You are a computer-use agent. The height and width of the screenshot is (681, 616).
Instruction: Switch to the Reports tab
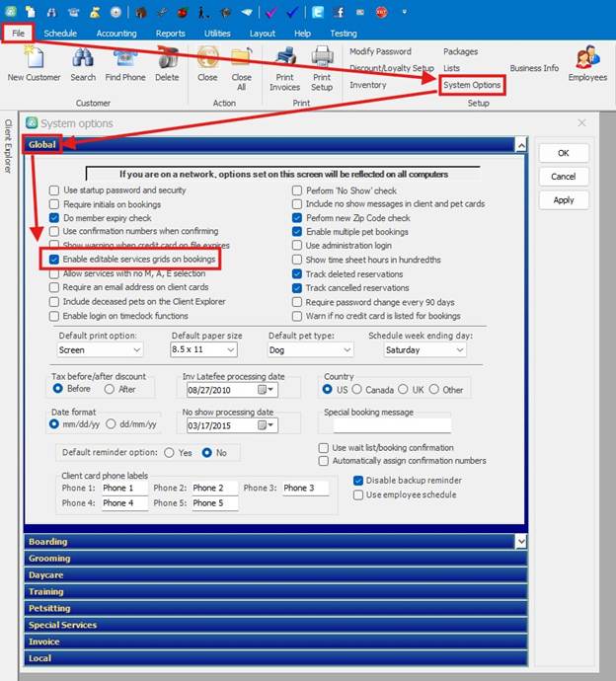(x=170, y=34)
